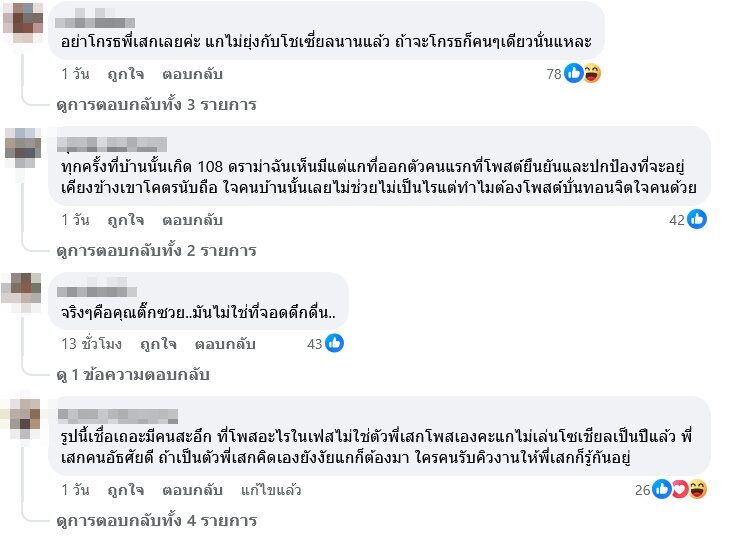Click the 13 ชั่วโมง timestamp link
Screen dimensions: 746x538
pyautogui.click(x=90, y=343)
